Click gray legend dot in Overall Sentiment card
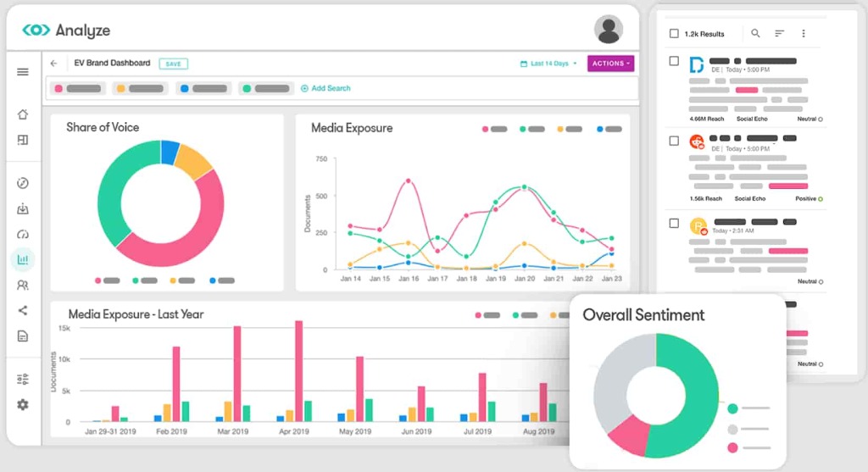868x472 pixels. click(x=732, y=429)
